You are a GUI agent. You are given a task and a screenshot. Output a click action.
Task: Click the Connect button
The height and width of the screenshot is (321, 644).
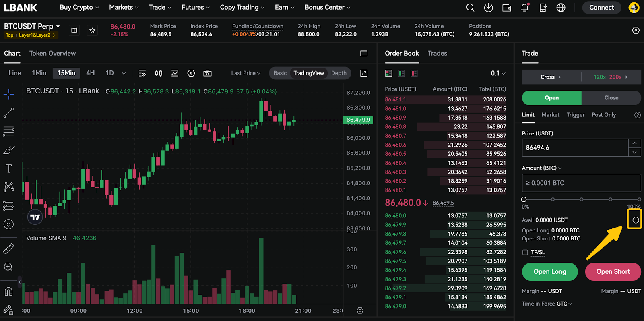(x=602, y=8)
